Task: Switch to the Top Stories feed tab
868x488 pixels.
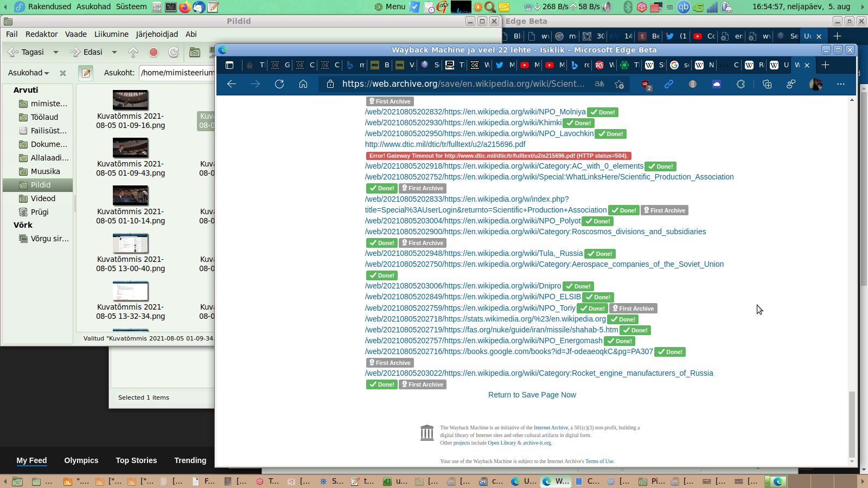Action: pyautogui.click(x=136, y=460)
